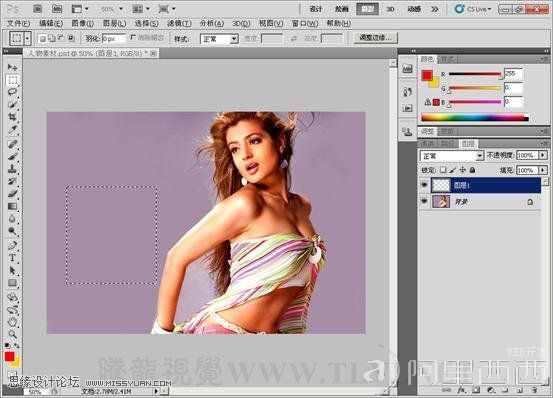Open the opacity 不透明度 slider arrow
The height and width of the screenshot is (398, 553).
pos(543,155)
